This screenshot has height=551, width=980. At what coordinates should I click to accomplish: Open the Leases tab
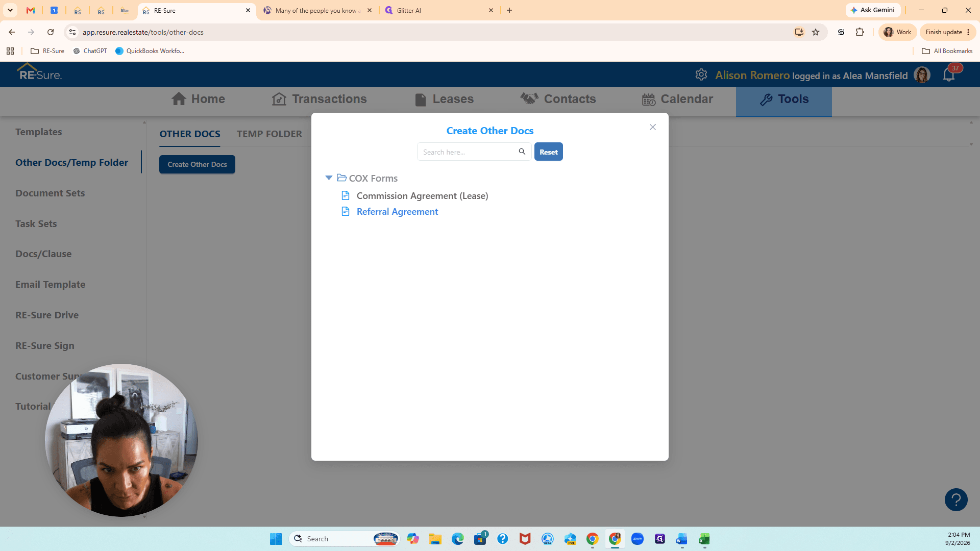point(444,99)
